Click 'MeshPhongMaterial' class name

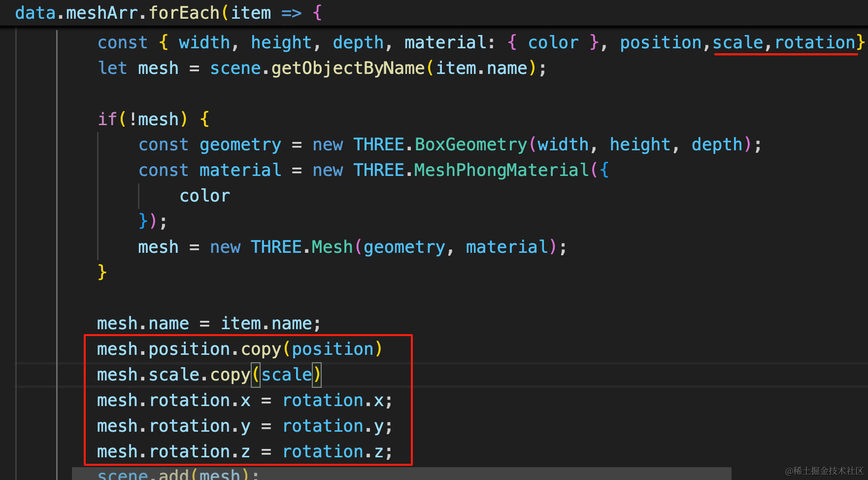tap(501, 171)
